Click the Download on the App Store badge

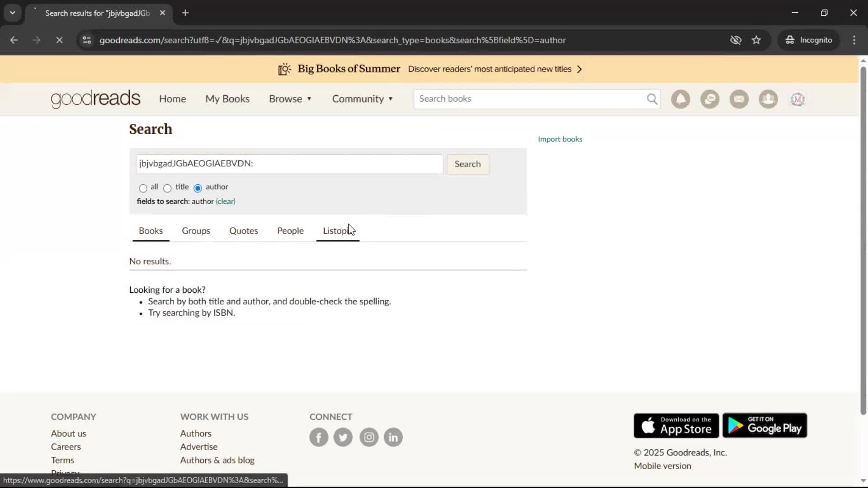676,425
